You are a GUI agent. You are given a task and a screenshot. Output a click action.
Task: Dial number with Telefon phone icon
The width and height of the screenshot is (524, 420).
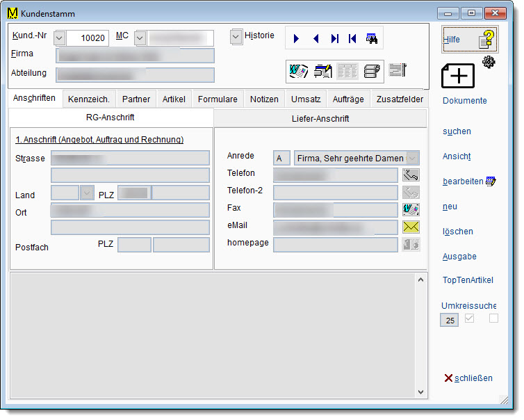[x=411, y=174]
